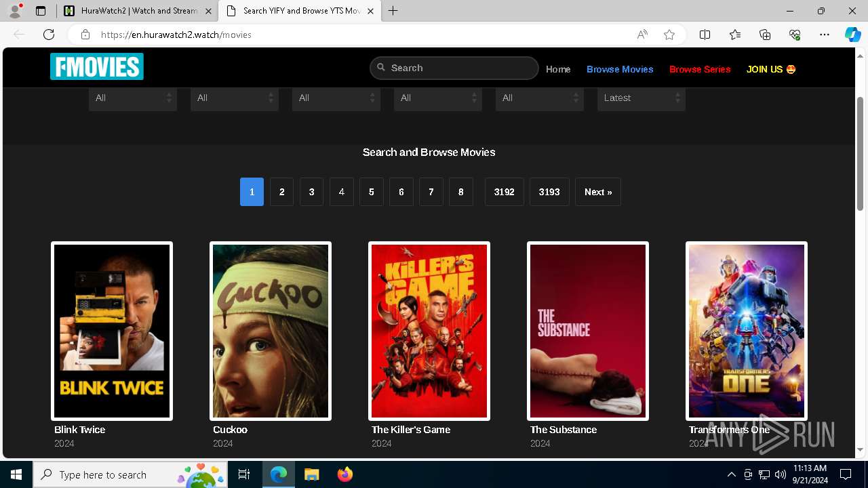Expand the second All filter dropdown

(x=235, y=98)
